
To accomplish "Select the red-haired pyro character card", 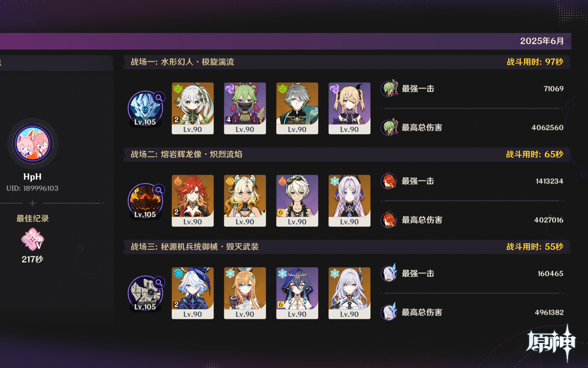I will pos(193,201).
